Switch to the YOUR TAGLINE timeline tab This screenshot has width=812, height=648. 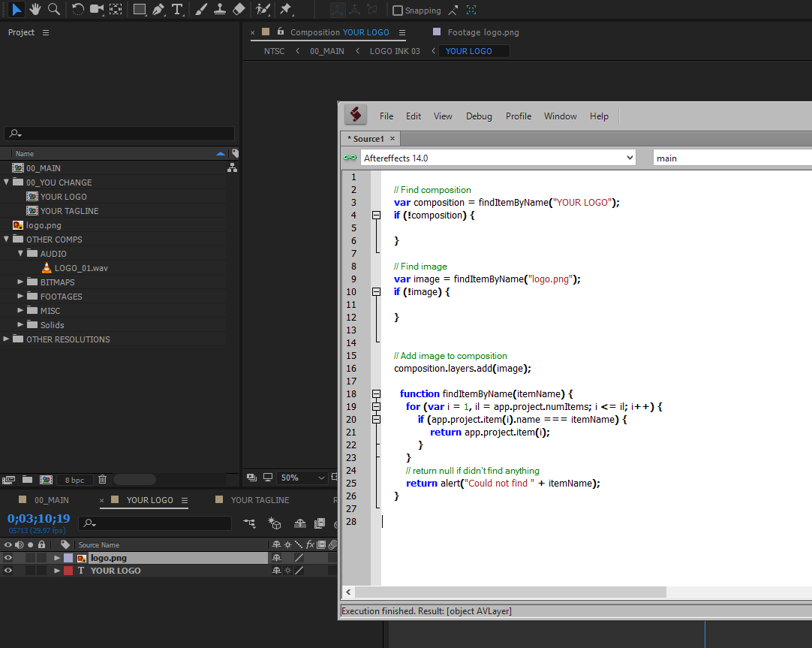click(260, 500)
